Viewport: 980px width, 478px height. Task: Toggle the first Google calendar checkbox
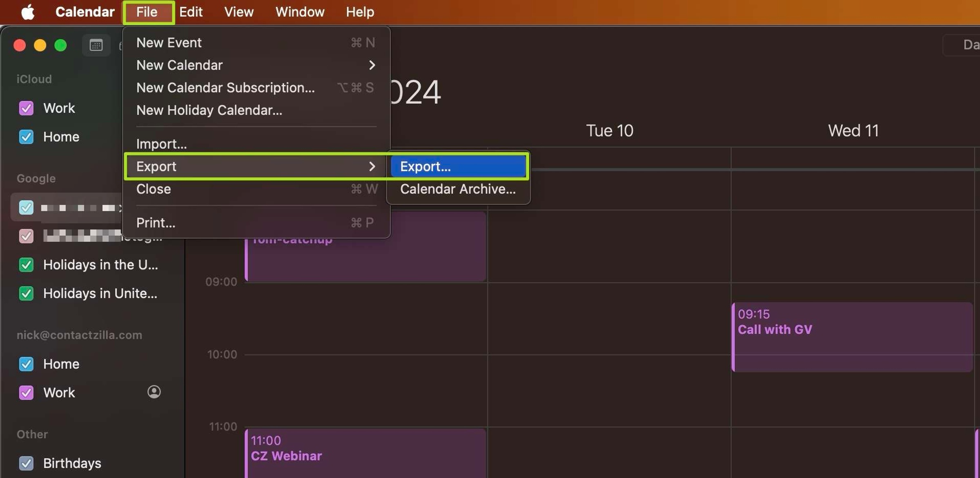[x=26, y=208]
